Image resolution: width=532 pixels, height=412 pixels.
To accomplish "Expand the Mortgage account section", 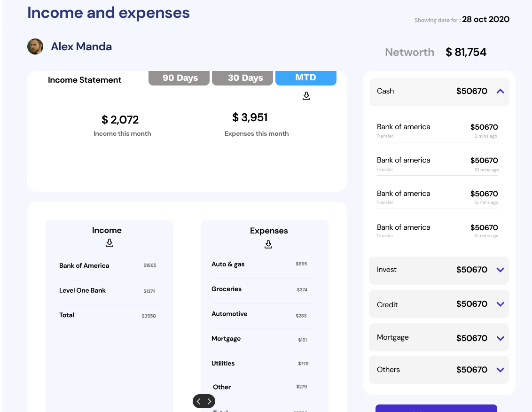I will (501, 337).
